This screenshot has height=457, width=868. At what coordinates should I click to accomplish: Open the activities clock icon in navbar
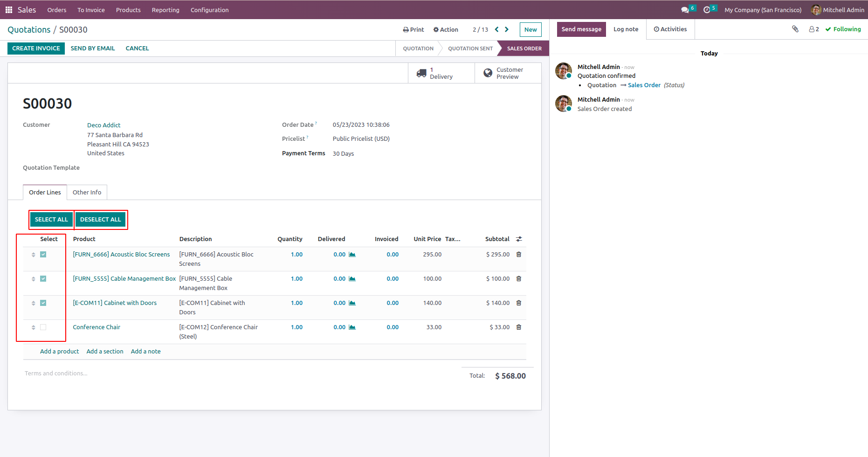(707, 10)
